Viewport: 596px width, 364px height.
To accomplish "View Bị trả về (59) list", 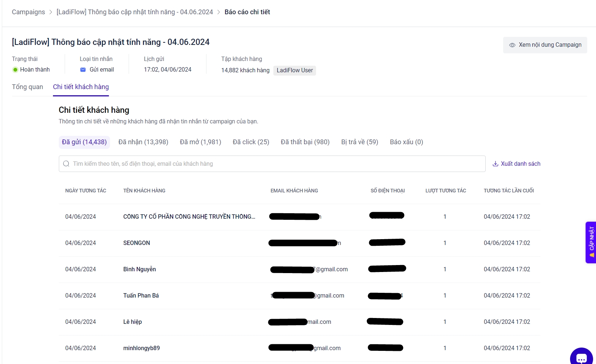I will [360, 142].
